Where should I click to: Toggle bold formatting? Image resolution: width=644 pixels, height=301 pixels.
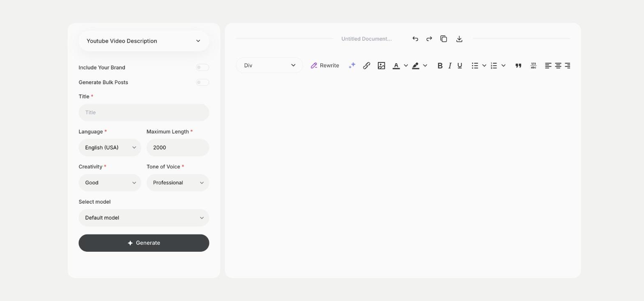click(x=440, y=66)
